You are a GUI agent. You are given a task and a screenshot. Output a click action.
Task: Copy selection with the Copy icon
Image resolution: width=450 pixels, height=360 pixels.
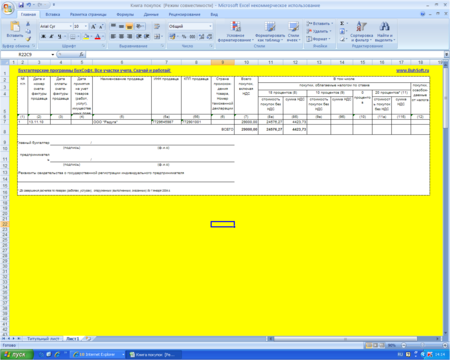(28, 31)
